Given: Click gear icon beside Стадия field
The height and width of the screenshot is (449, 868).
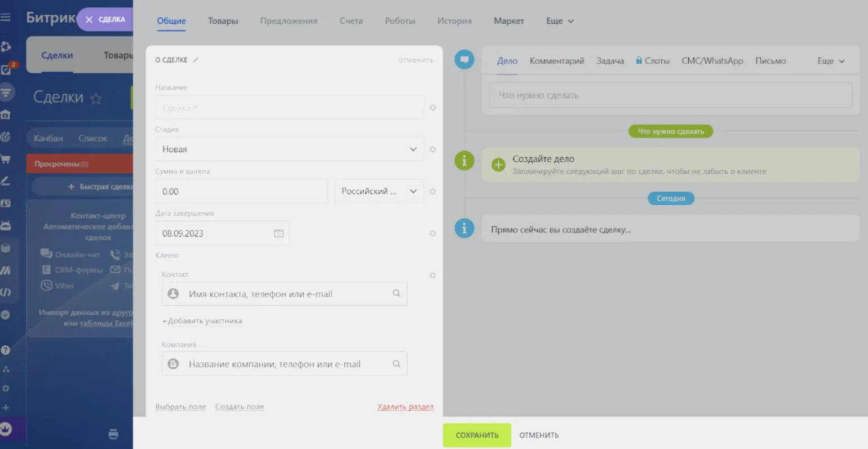Looking at the screenshot, I should pos(432,149).
